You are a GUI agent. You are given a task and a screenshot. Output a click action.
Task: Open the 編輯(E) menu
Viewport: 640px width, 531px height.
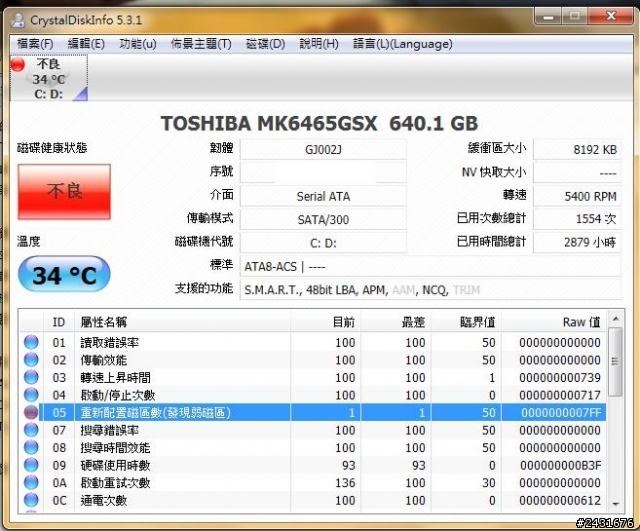(86, 44)
